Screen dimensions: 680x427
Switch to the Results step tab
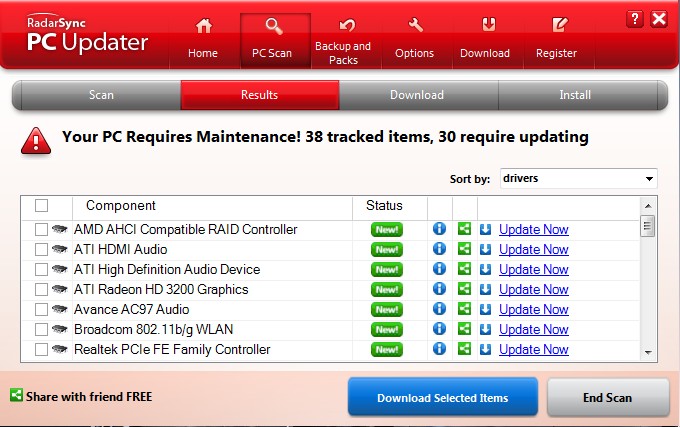point(260,95)
